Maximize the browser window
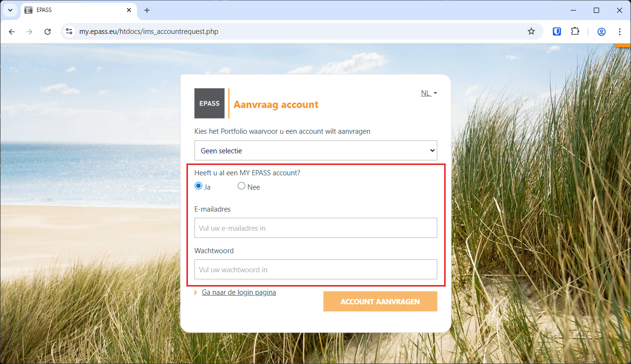Image resolution: width=631 pixels, height=364 pixels. coord(596,10)
